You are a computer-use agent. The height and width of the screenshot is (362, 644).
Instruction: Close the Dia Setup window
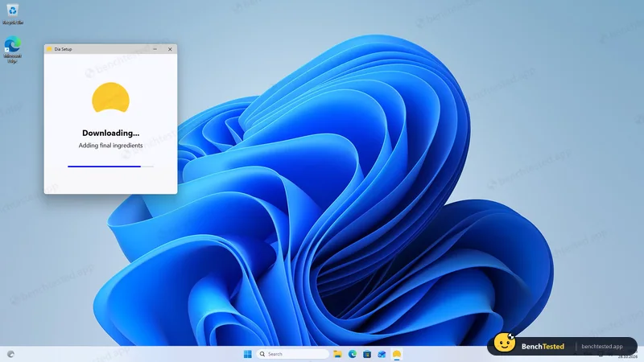pos(170,49)
